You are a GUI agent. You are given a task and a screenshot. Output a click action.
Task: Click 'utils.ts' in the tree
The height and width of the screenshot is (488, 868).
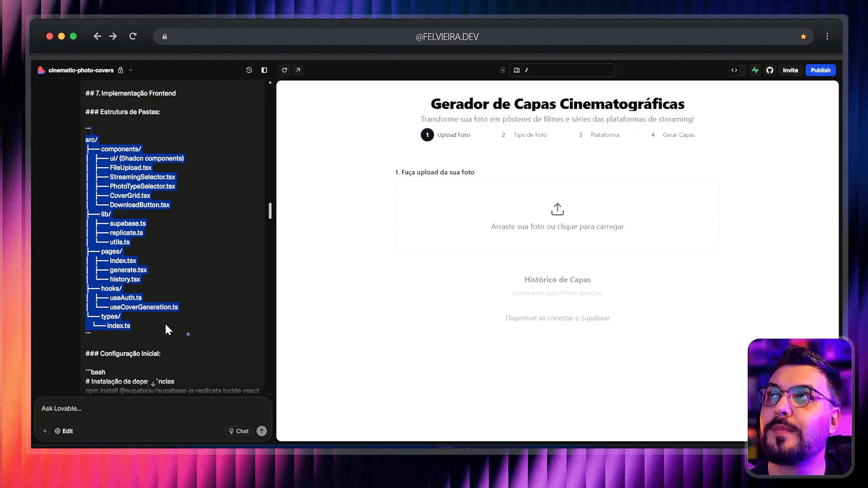click(119, 242)
